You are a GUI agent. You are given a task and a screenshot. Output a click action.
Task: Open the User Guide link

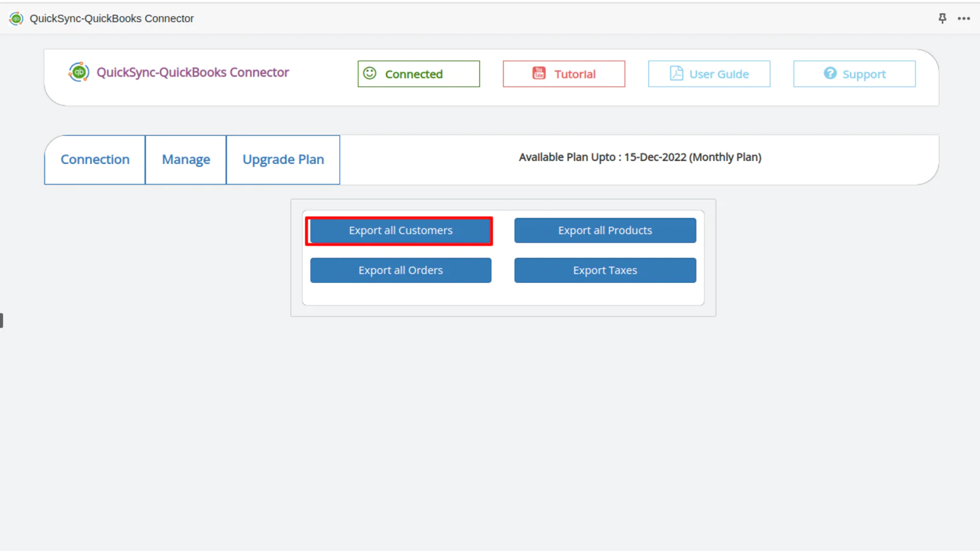pos(718,74)
